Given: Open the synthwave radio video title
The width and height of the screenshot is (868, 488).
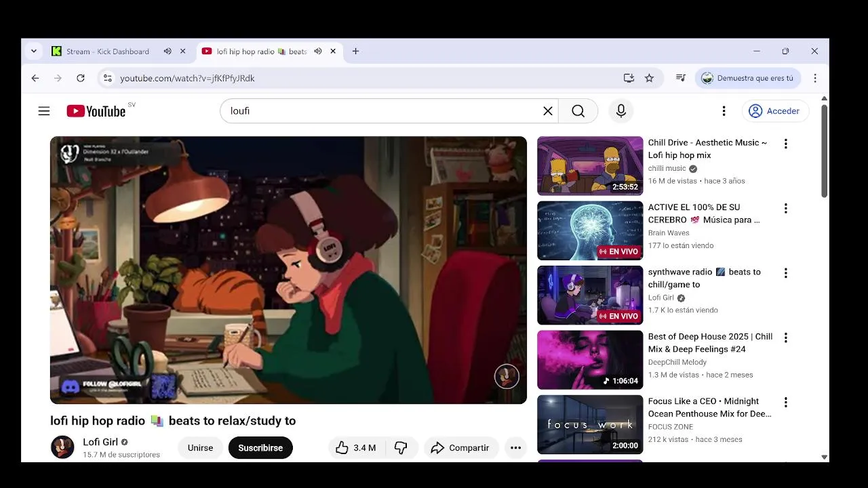Looking at the screenshot, I should 704,278.
